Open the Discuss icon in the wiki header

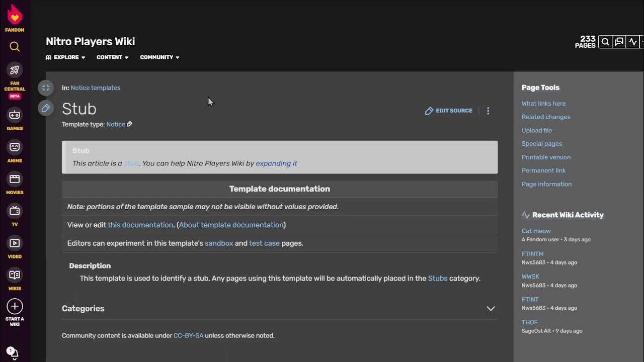click(619, 42)
